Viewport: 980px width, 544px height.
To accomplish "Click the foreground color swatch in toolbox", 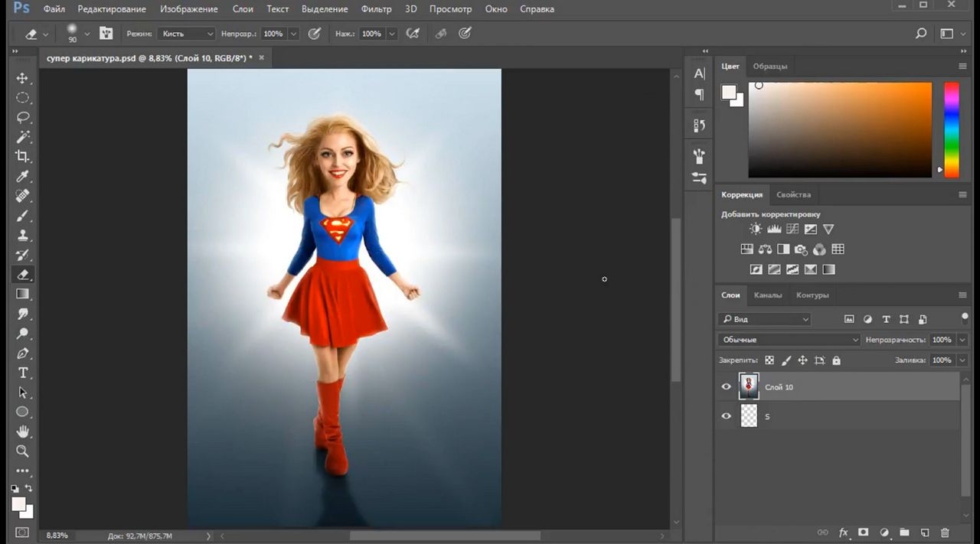I will pyautogui.click(x=18, y=504).
